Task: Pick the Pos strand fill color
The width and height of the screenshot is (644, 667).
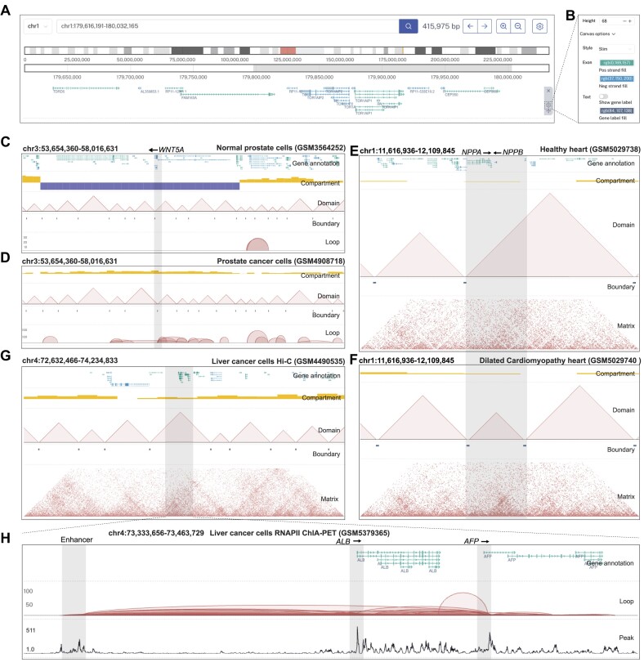Action: [616, 62]
